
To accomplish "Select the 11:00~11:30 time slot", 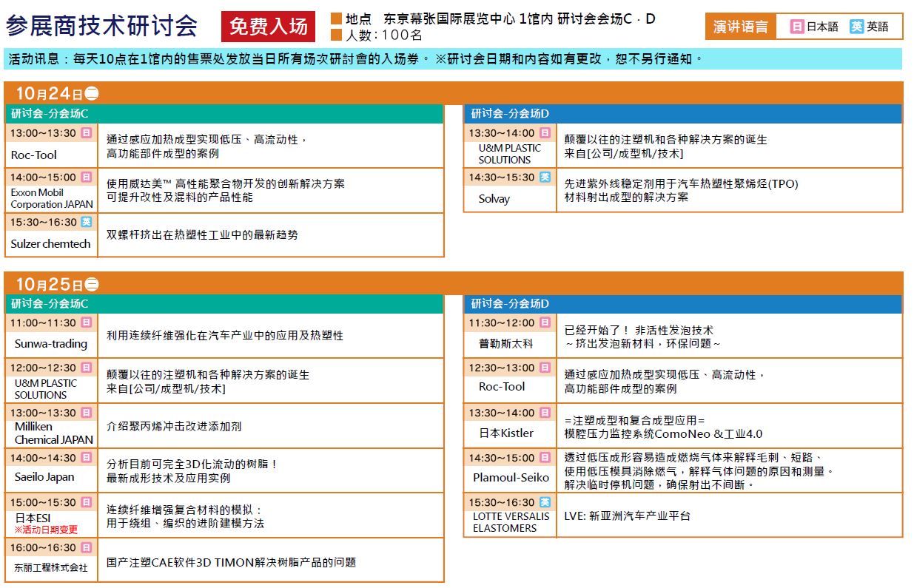I will tap(43, 322).
